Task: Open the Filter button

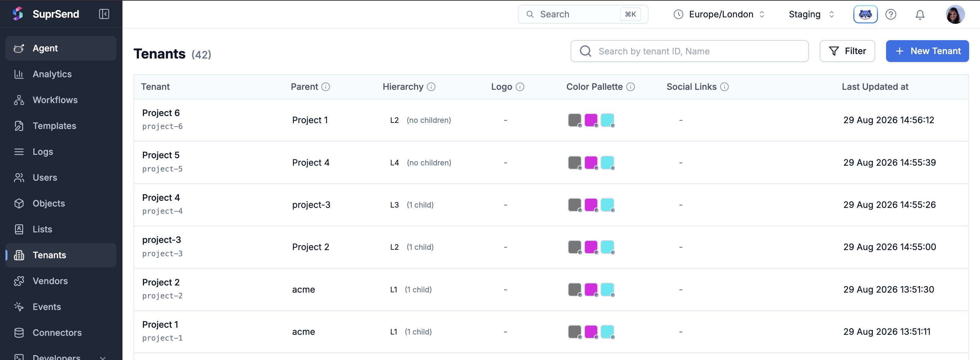Action: 847,51
